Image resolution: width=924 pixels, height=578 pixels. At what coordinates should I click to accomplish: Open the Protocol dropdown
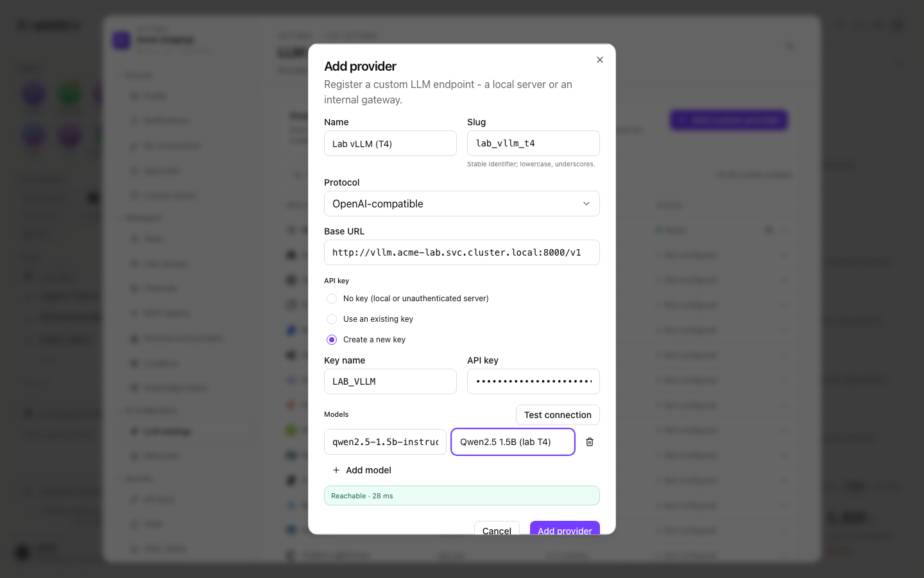pyautogui.click(x=462, y=204)
